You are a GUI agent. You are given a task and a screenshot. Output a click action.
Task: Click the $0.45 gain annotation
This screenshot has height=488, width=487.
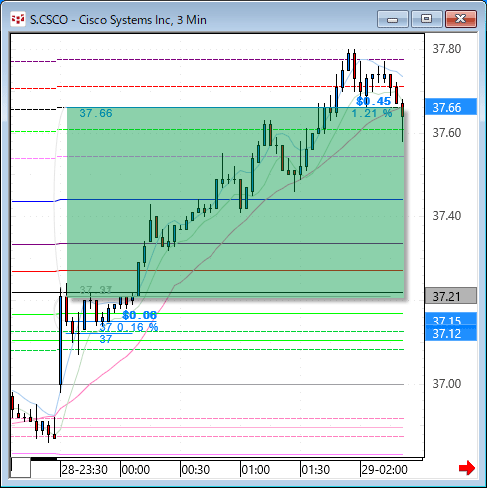tap(373, 101)
